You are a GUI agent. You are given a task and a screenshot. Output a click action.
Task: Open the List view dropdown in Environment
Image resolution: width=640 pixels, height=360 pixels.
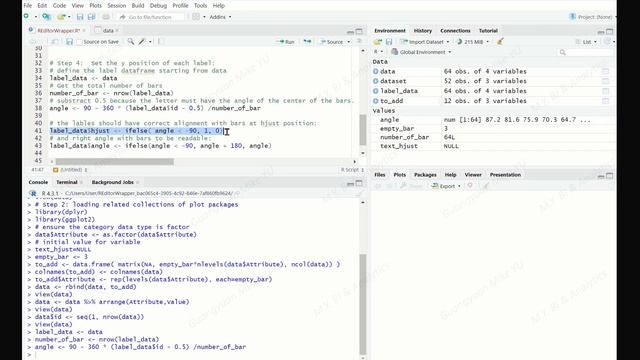coord(586,42)
